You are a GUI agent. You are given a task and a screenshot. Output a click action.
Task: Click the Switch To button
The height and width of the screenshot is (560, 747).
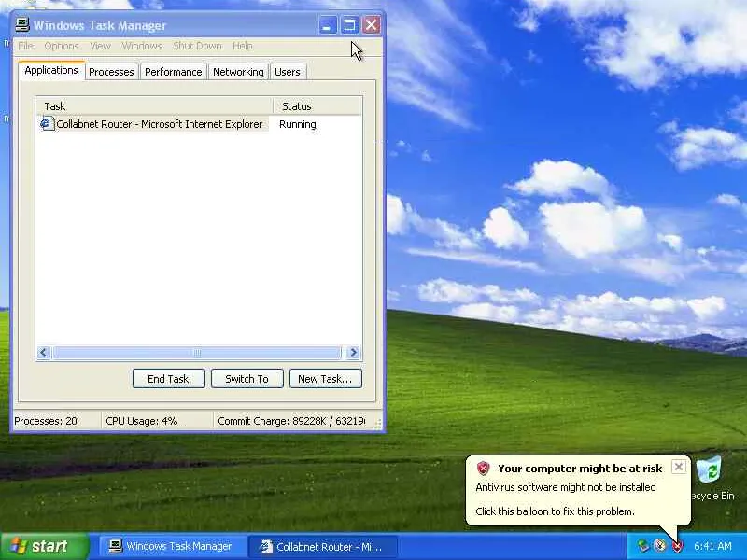coord(247,379)
